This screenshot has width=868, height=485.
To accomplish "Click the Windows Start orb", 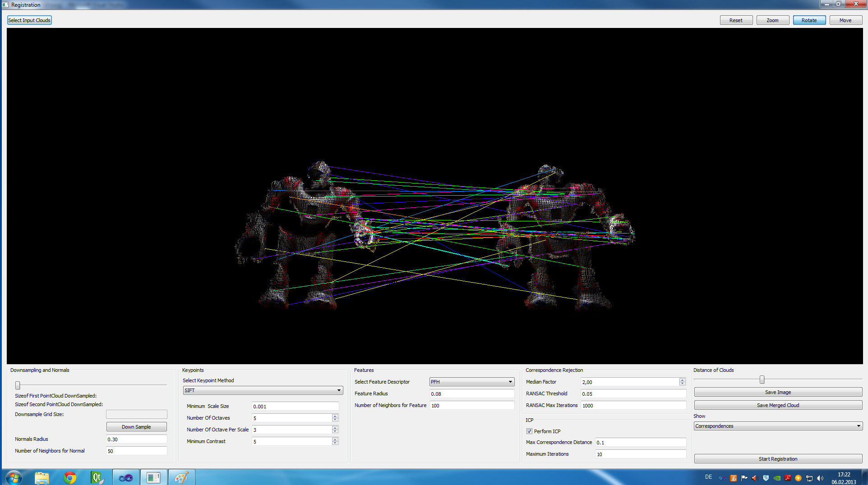I will point(14,477).
